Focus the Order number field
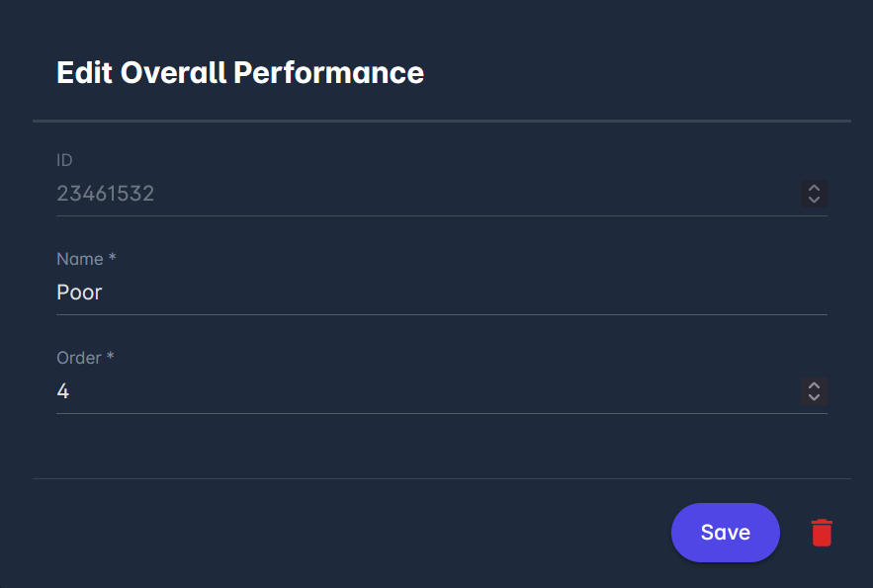873x588 pixels. 425,391
